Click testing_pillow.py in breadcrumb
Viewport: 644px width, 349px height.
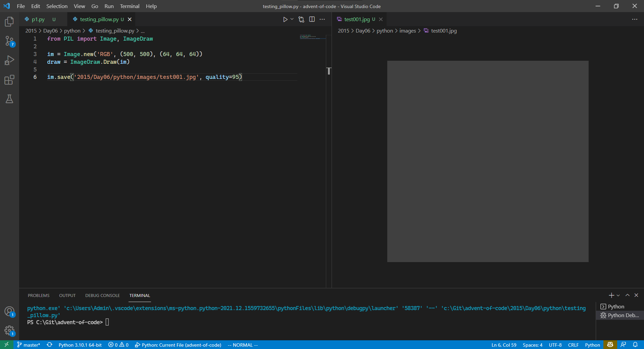(x=115, y=31)
